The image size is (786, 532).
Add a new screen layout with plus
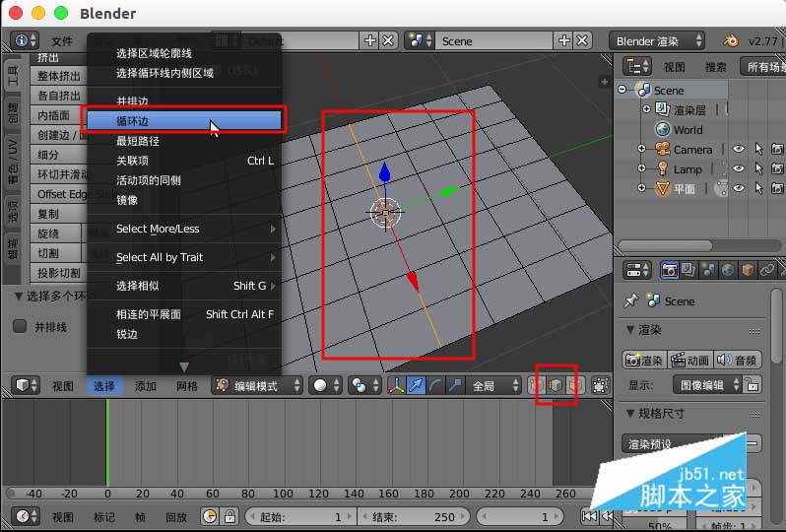point(370,40)
